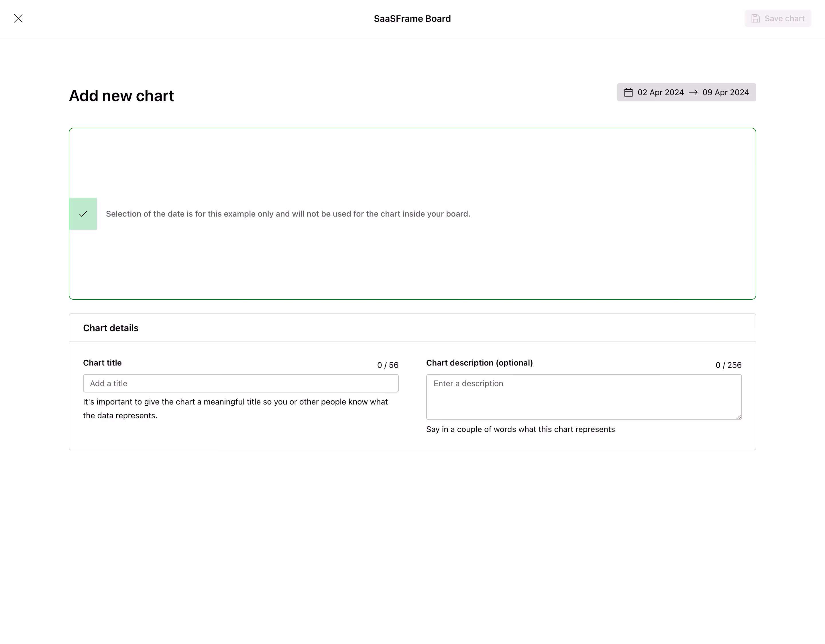Click the Chart details section header
Image resolution: width=825 pixels, height=644 pixels.
(x=111, y=328)
